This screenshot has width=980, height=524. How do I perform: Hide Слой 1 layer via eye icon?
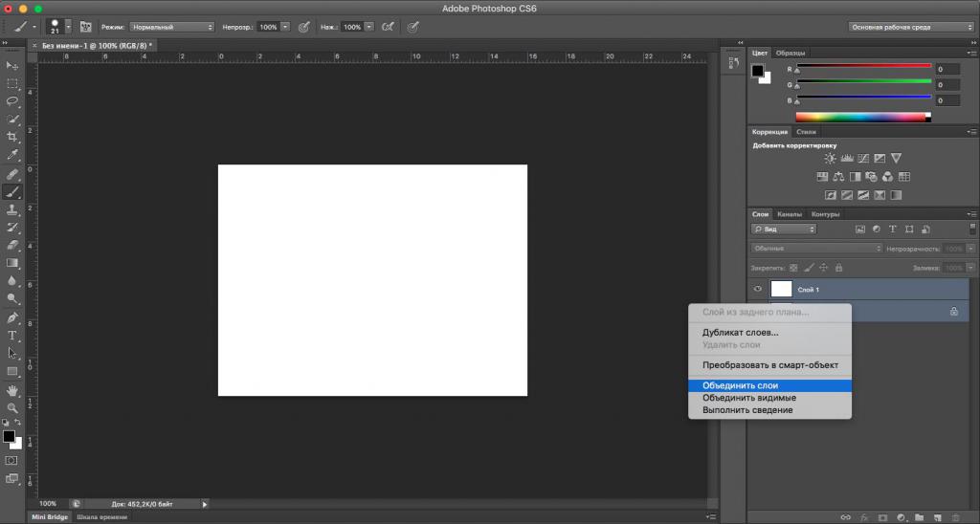coord(757,289)
